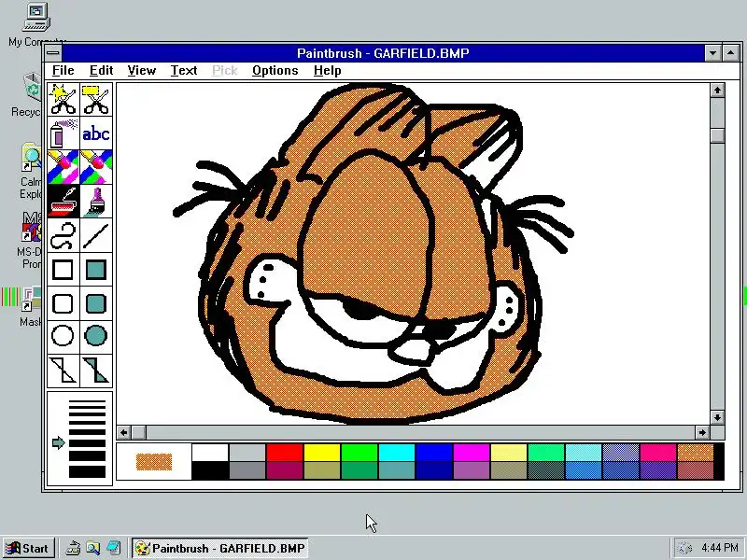747x560 pixels.
Task: Minimize the Paintbrush window
Action: 712,53
